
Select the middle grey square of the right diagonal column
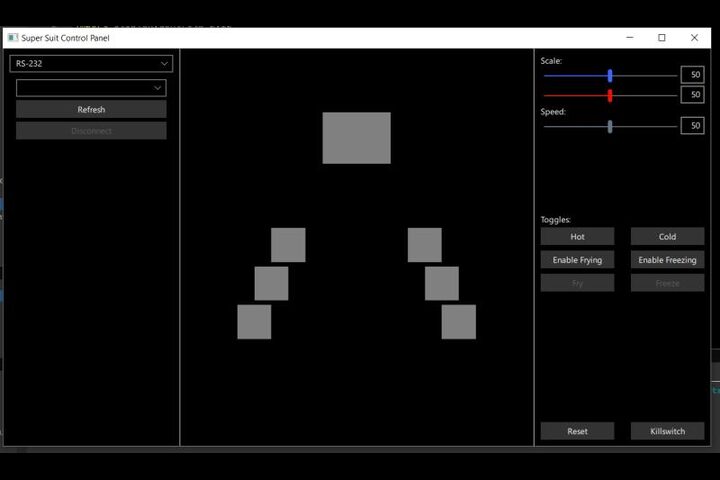pyautogui.click(x=442, y=283)
